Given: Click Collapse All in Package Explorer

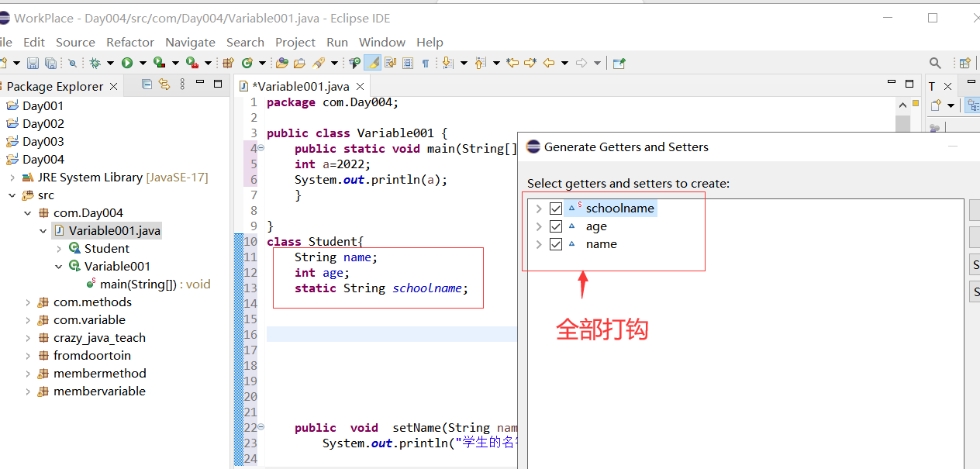Looking at the screenshot, I should tap(147, 86).
